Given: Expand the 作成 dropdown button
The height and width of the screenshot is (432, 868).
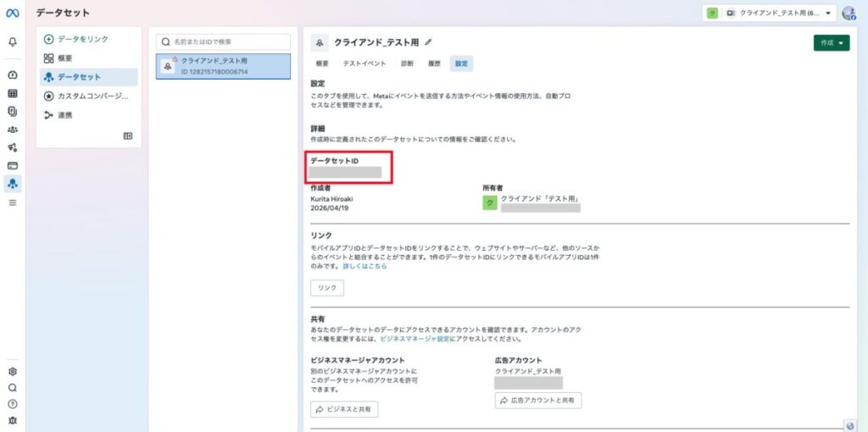Looking at the screenshot, I should click(x=831, y=43).
